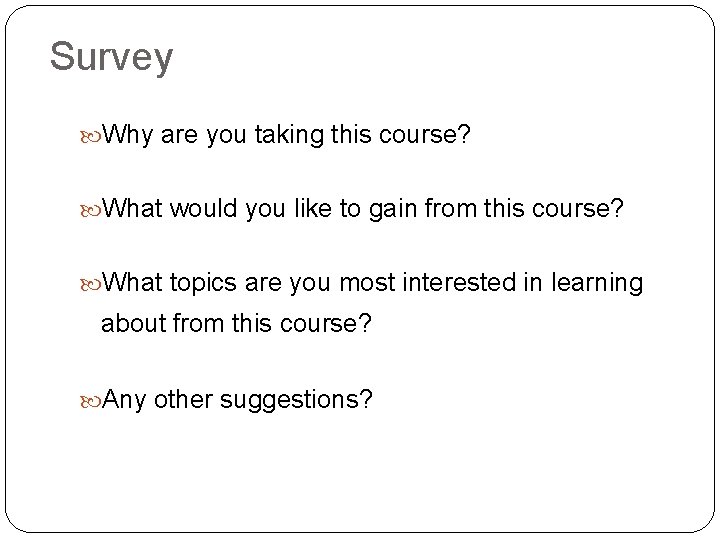The image size is (720, 540).
Task: Click the word 'taking' in first bullet
Action: (284, 133)
